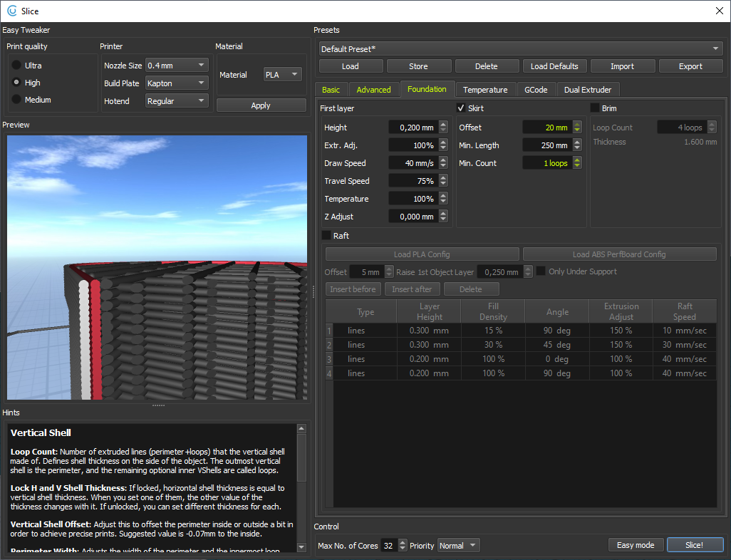Click Hints scrollbar down arrow

tap(301, 547)
